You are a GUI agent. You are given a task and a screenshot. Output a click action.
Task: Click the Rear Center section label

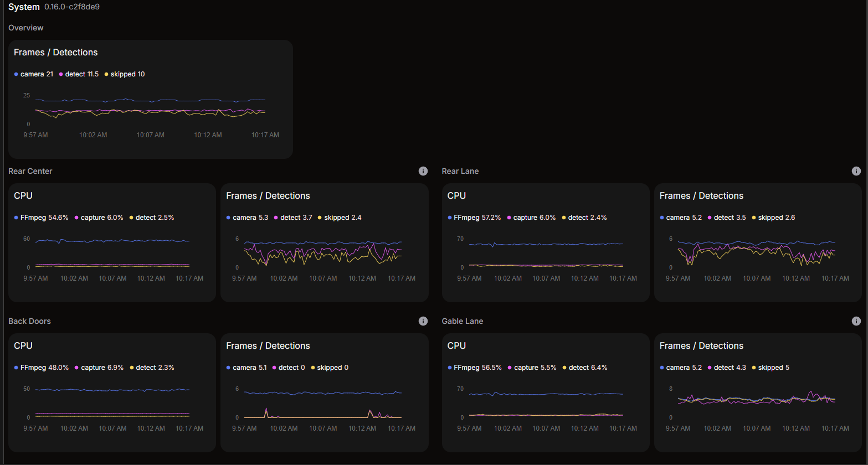tap(30, 171)
